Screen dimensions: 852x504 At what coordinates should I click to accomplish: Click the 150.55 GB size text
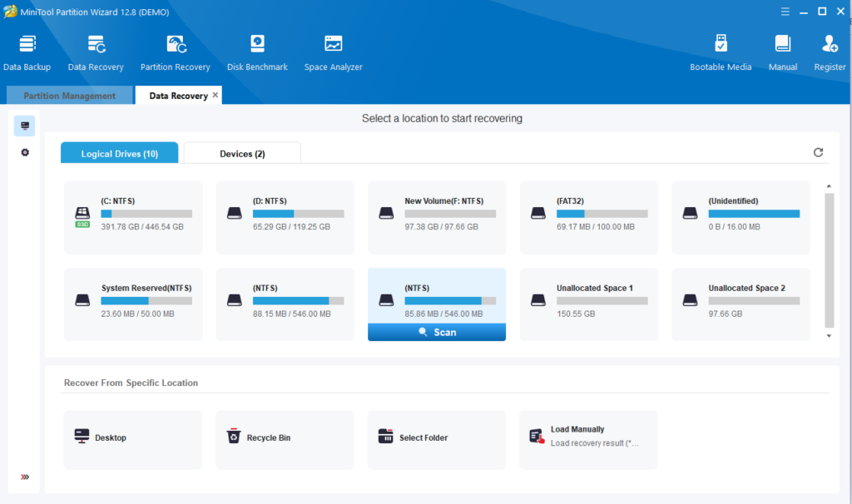(x=576, y=314)
